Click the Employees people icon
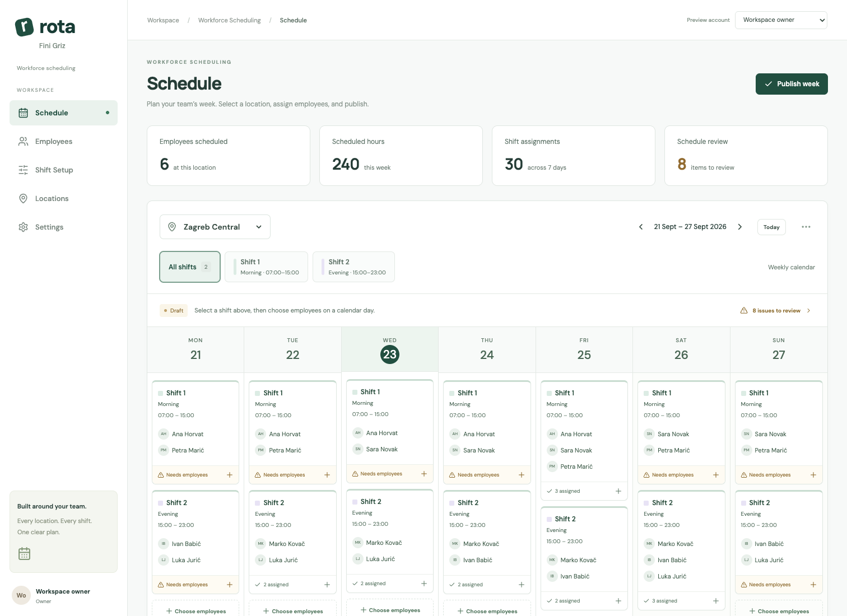Image resolution: width=847 pixels, height=616 pixels. [23, 142]
